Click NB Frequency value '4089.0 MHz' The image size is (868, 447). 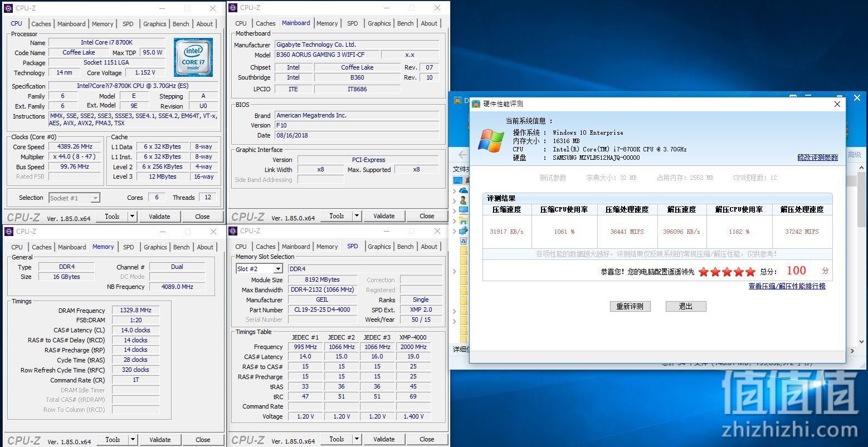(177, 287)
